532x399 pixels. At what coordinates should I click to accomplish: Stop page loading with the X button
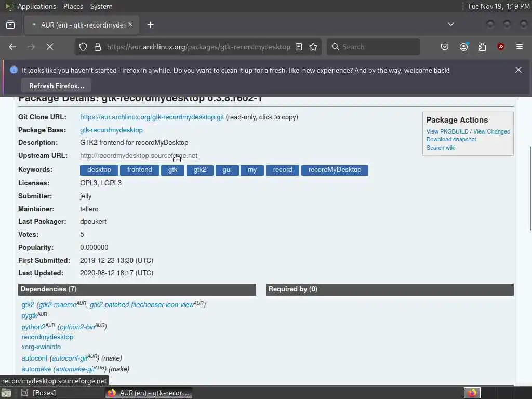tap(50, 47)
